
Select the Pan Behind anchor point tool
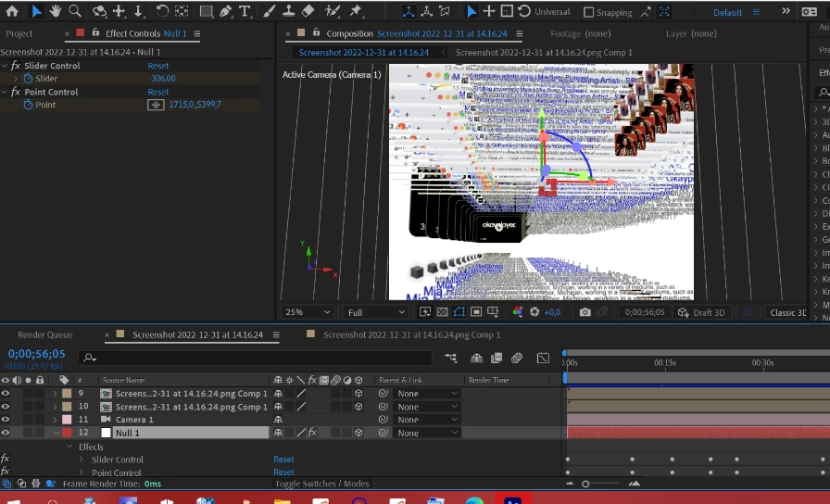tap(182, 11)
